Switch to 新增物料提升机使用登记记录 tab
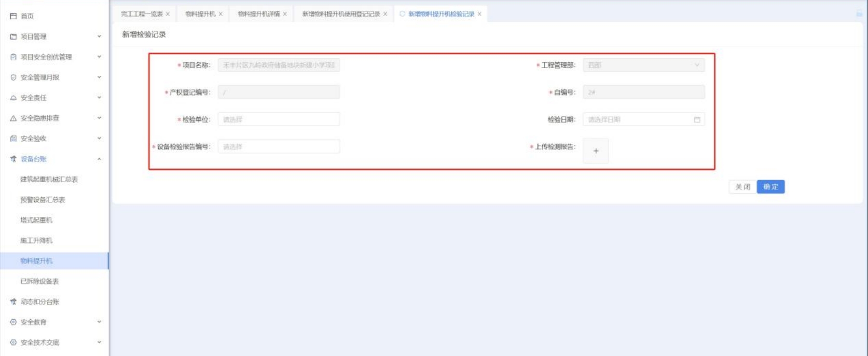 click(341, 14)
